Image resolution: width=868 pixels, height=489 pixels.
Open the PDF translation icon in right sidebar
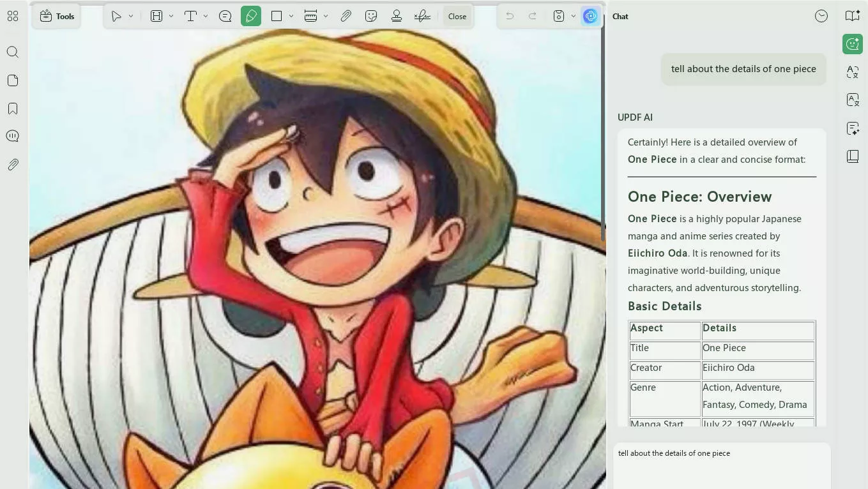coord(853,100)
